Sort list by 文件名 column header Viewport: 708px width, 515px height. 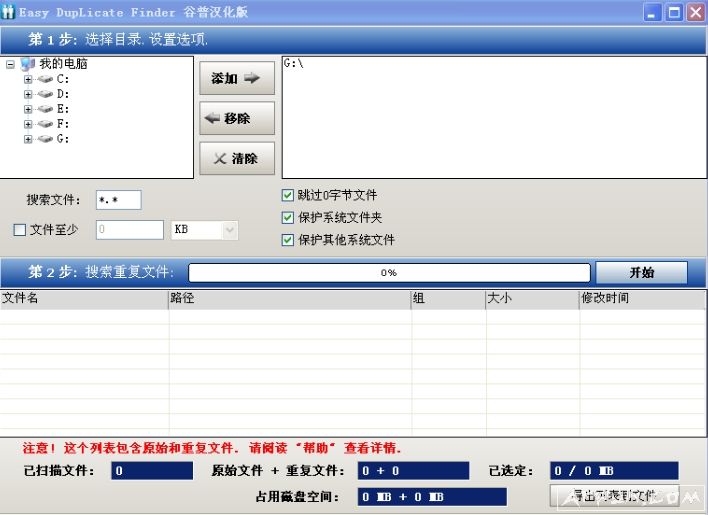click(x=84, y=298)
